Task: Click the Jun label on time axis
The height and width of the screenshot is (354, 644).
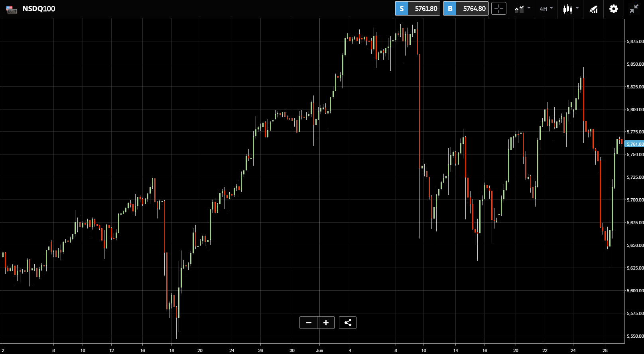Action: pyautogui.click(x=319, y=350)
